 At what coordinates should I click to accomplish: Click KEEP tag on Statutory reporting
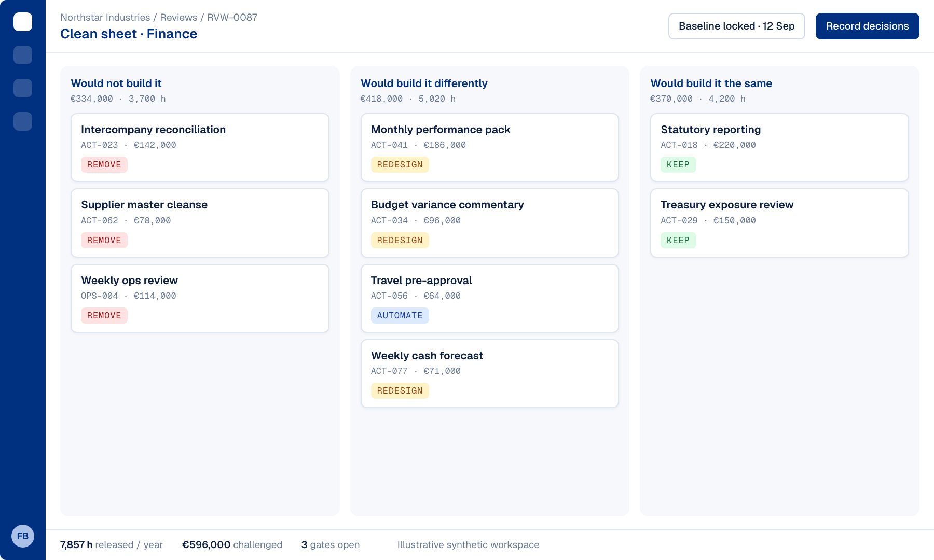678,165
